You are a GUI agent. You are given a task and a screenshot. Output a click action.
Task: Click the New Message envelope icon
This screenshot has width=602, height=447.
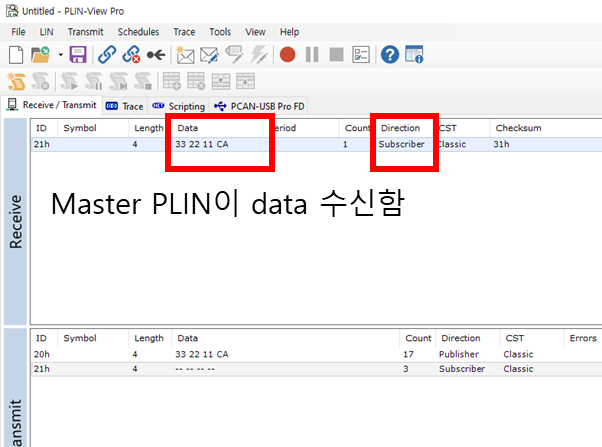(x=185, y=55)
